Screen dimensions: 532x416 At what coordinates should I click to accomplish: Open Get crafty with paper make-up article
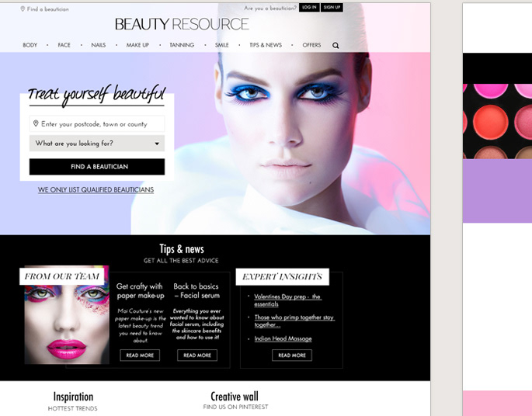point(140,291)
